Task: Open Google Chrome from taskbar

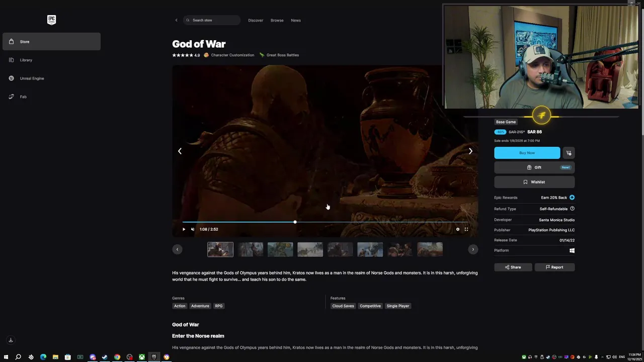Action: pyautogui.click(x=117, y=357)
